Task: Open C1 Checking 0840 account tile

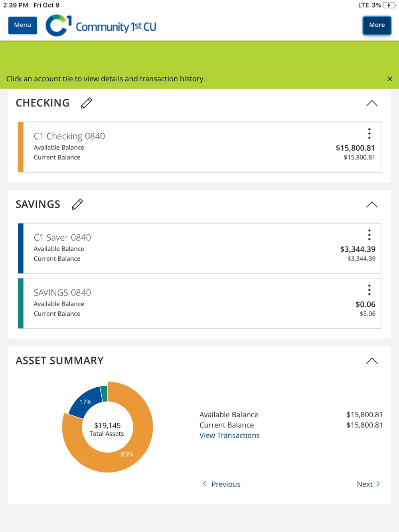Action: tap(199, 147)
